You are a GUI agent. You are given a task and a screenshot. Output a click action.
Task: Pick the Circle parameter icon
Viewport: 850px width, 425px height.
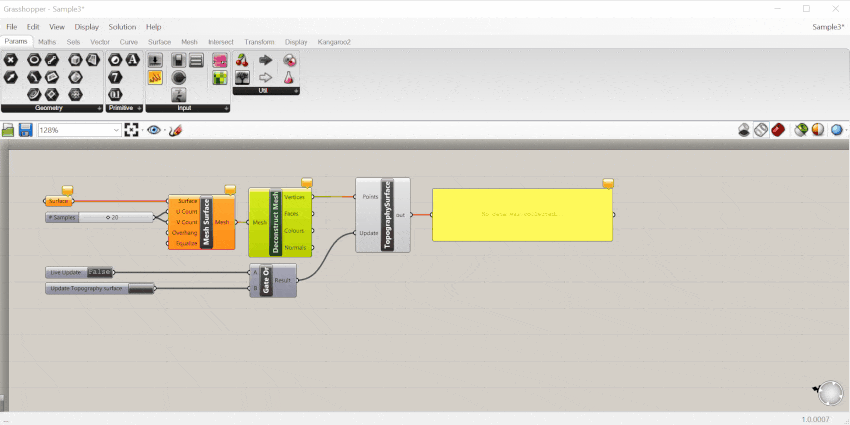[x=34, y=60]
